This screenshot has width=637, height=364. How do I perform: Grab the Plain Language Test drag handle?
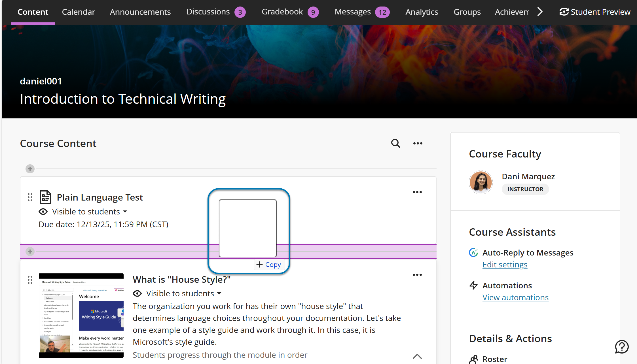(30, 197)
